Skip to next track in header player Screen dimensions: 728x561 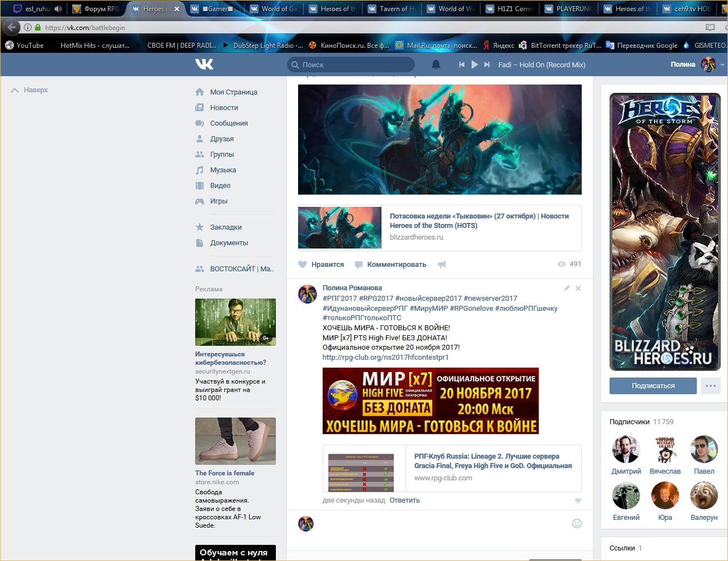487,64
